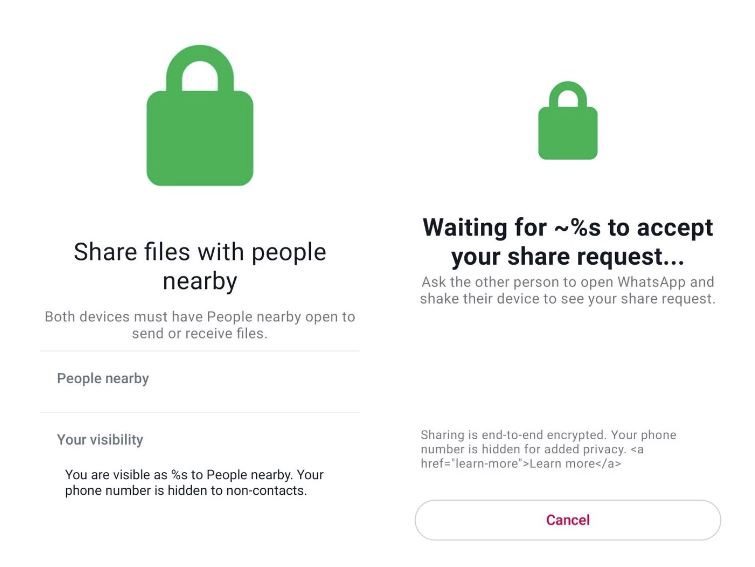The height and width of the screenshot is (567, 755).
Task: Click 'Ask the other person to open WhatsApp' text
Action: pos(568,290)
